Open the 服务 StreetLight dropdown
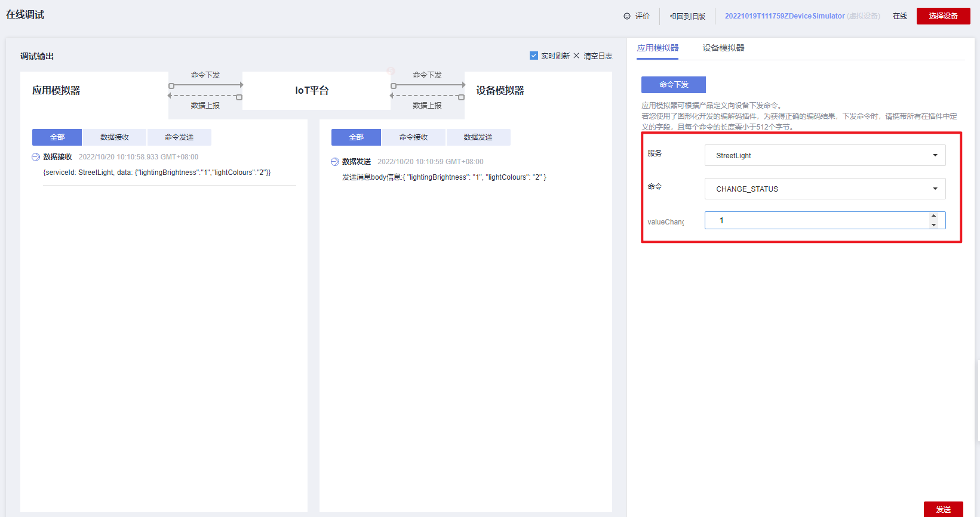This screenshot has height=517, width=980. 825,155
